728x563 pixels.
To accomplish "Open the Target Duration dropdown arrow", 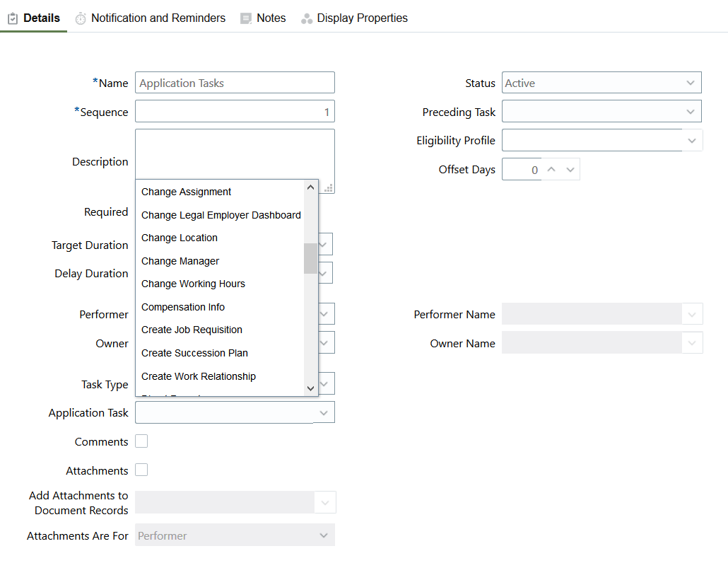I will pyautogui.click(x=324, y=244).
